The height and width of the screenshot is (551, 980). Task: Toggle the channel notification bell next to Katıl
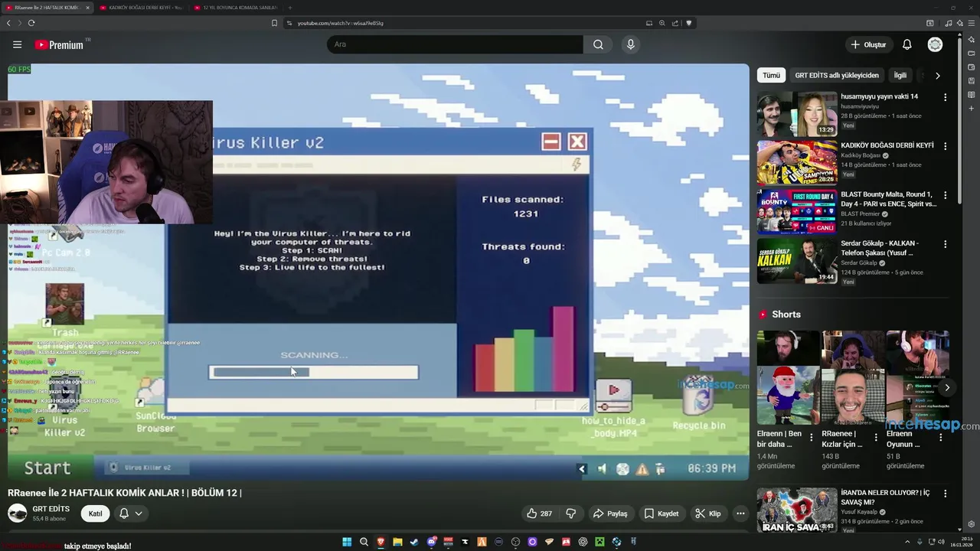coord(123,514)
